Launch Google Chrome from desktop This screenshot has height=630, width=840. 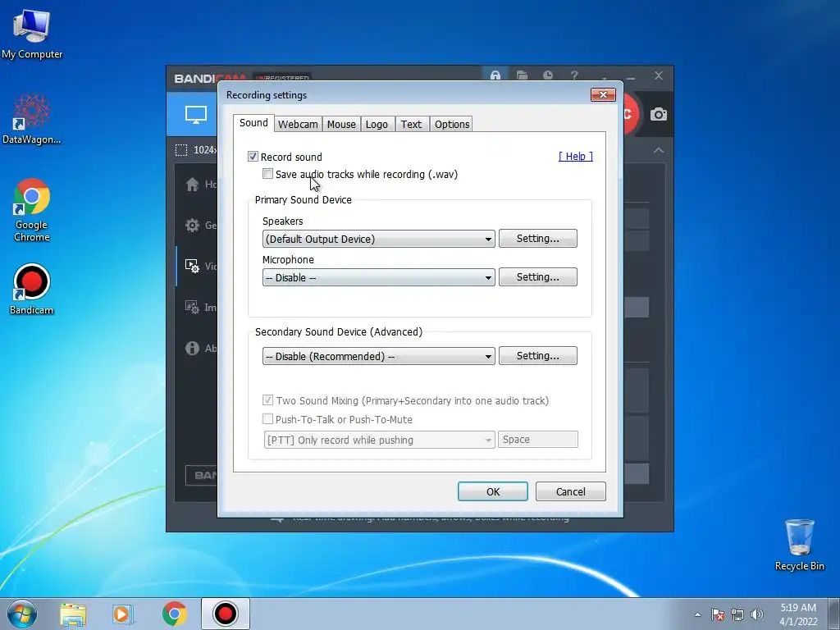coord(32,209)
